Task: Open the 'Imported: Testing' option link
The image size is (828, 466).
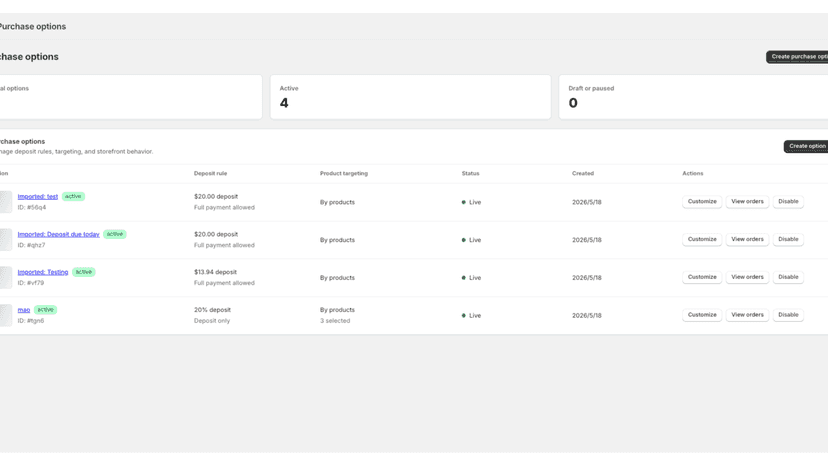Action: pyautogui.click(x=43, y=272)
